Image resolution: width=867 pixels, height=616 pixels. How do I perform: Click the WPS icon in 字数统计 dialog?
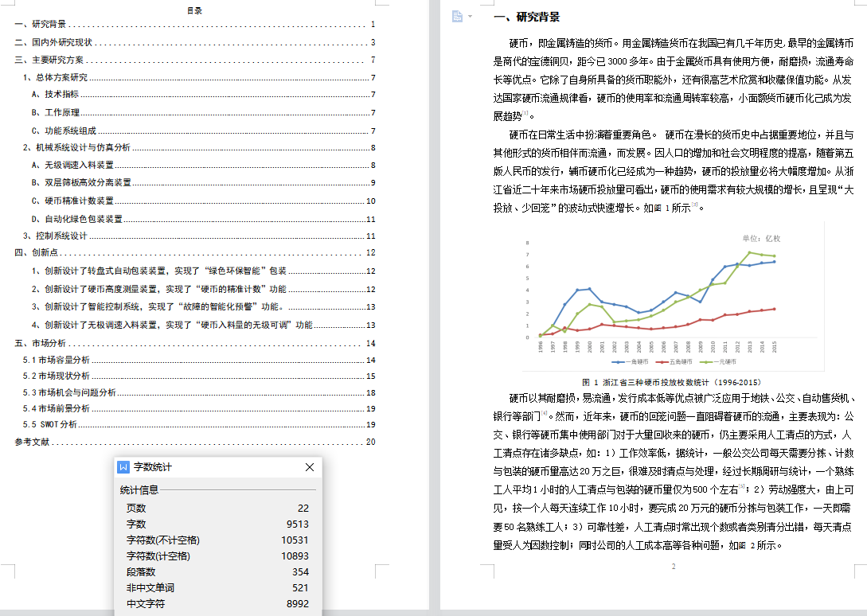coord(123,467)
